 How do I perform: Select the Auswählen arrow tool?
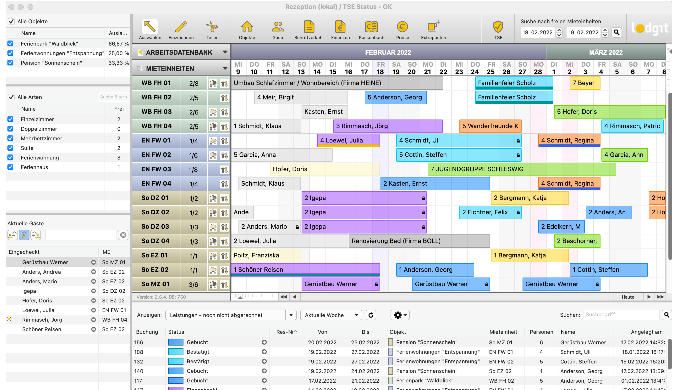tap(150, 27)
